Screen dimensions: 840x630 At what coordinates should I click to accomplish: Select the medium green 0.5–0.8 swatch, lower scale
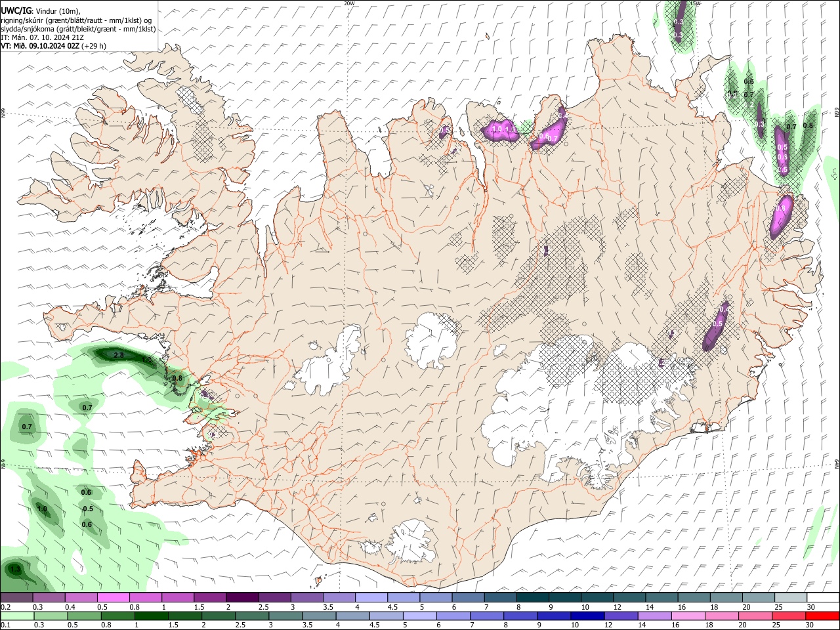pyautogui.click(x=85, y=616)
